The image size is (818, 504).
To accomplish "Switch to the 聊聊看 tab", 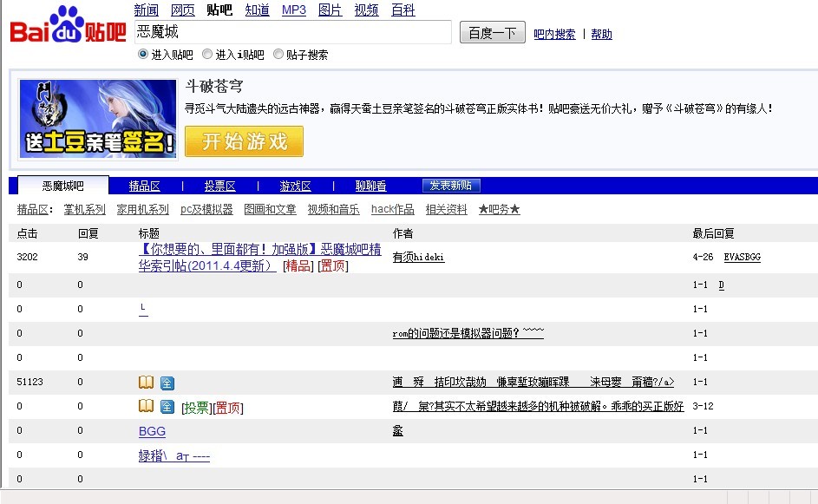I will [371, 186].
